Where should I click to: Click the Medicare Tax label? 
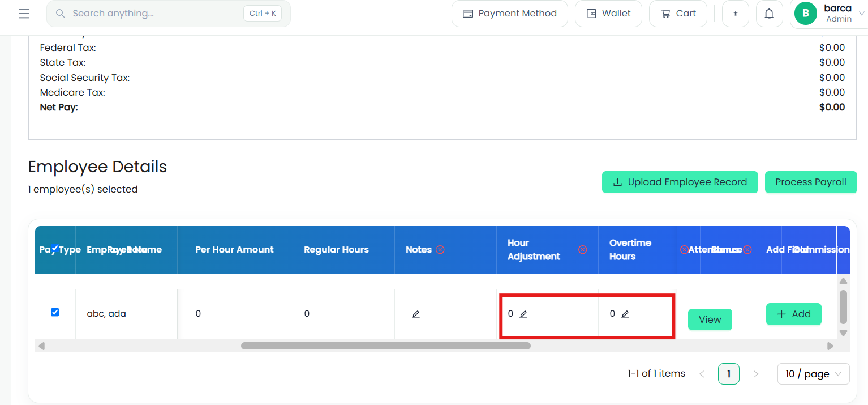click(72, 92)
